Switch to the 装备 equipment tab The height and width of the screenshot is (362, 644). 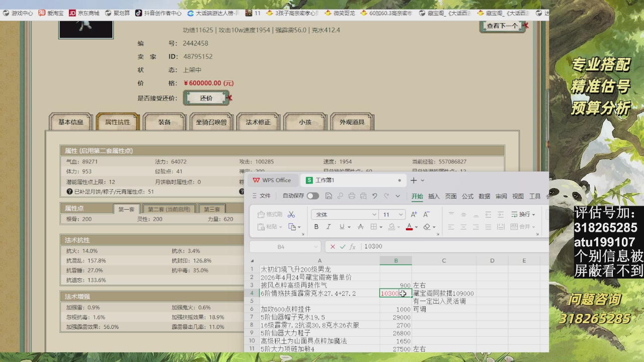165,121
